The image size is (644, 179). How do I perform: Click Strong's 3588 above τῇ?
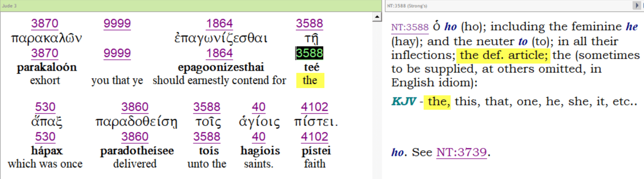pyautogui.click(x=309, y=23)
